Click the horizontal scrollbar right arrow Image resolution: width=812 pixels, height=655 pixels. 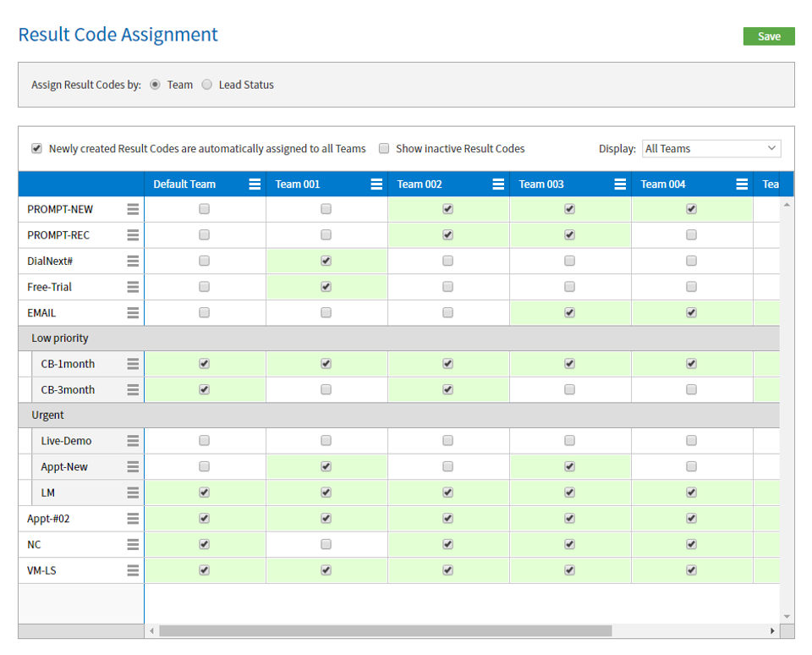(x=772, y=631)
